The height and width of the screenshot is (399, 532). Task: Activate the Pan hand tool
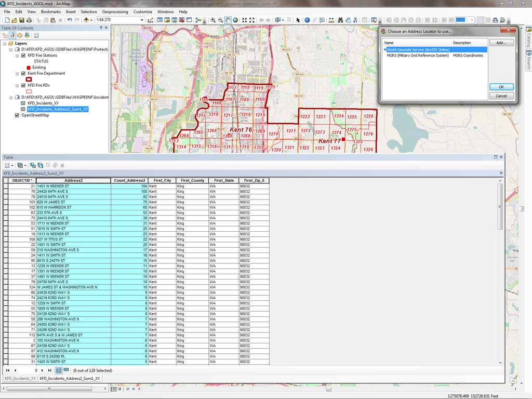click(228, 20)
